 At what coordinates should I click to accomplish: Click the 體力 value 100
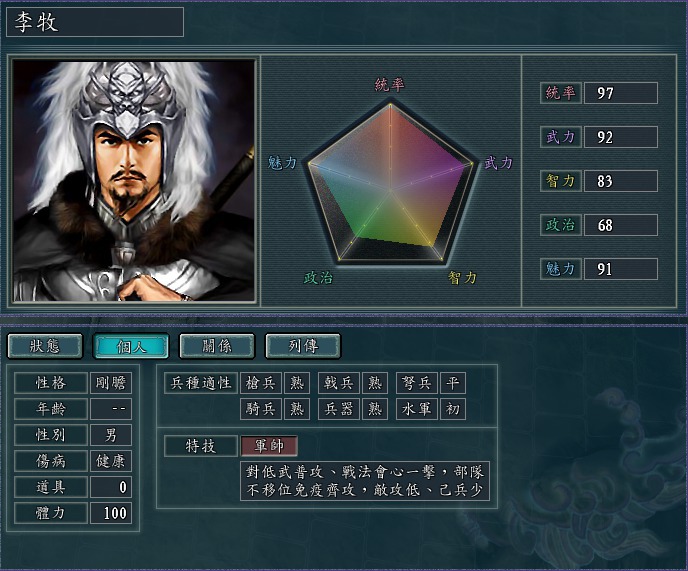coord(111,513)
